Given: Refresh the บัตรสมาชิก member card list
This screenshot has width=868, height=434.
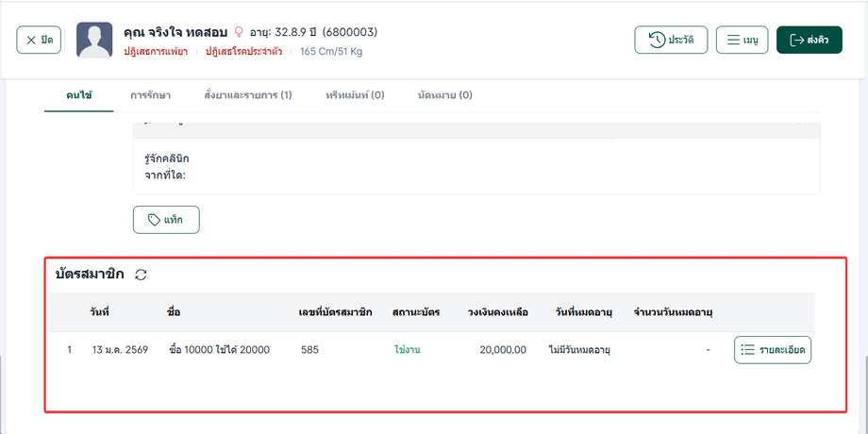Looking at the screenshot, I should (142, 275).
